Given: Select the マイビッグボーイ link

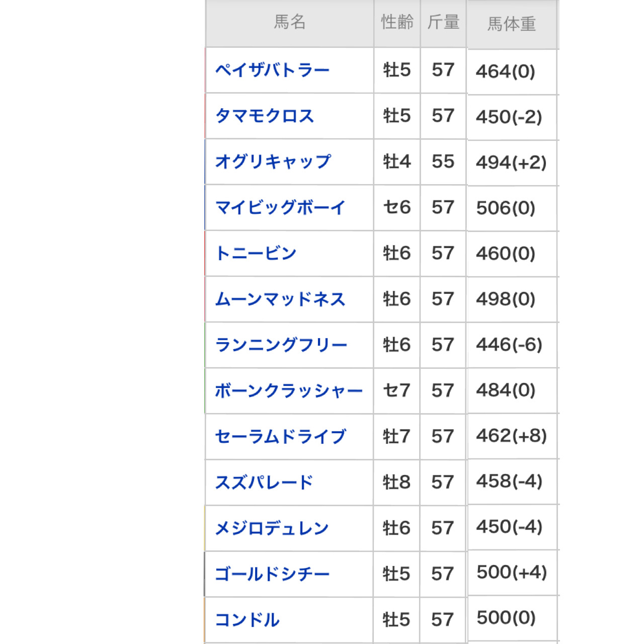Looking at the screenshot, I should (280, 207).
